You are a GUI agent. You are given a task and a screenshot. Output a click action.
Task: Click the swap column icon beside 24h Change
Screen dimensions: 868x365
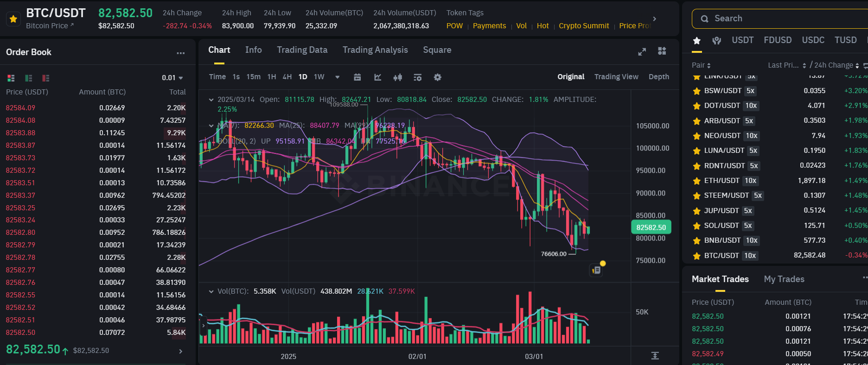pyautogui.click(x=865, y=66)
